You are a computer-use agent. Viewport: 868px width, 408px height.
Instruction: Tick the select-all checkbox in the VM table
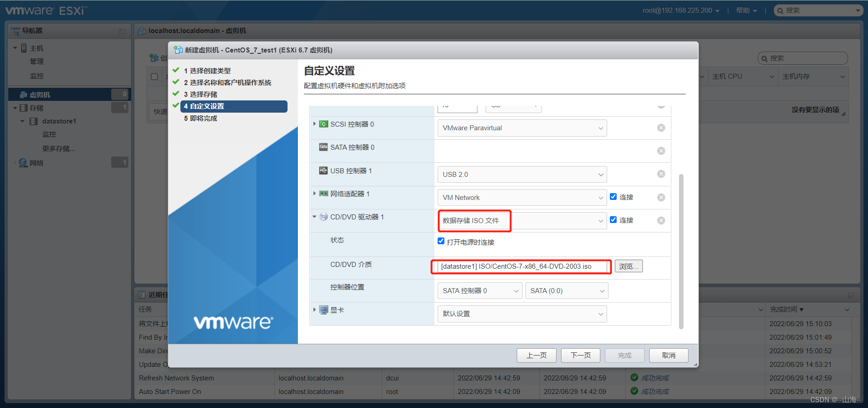pyautogui.click(x=155, y=76)
